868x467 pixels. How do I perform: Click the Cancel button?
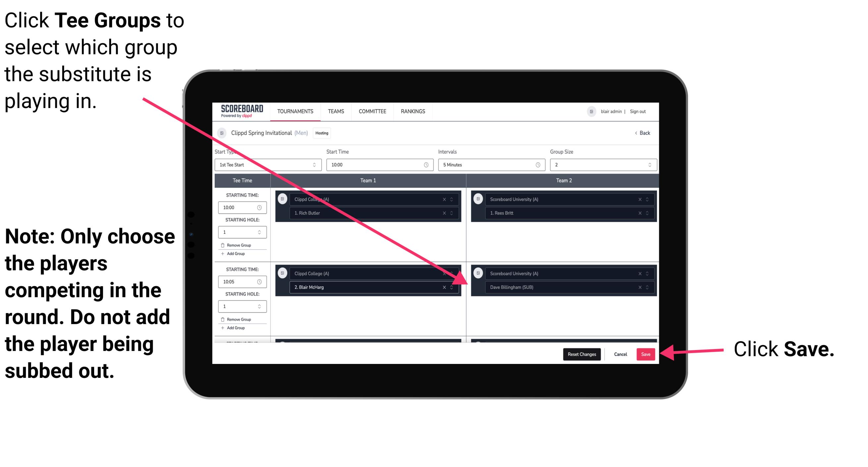tap(620, 353)
